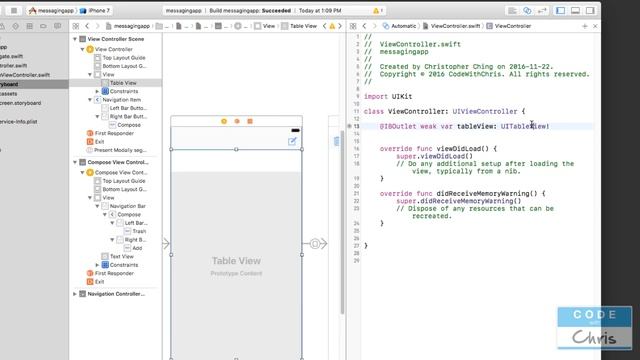Image resolution: width=640 pixels, height=360 pixels.
Task: Click Table View in the storyboard jump bar
Action: tap(299, 26)
